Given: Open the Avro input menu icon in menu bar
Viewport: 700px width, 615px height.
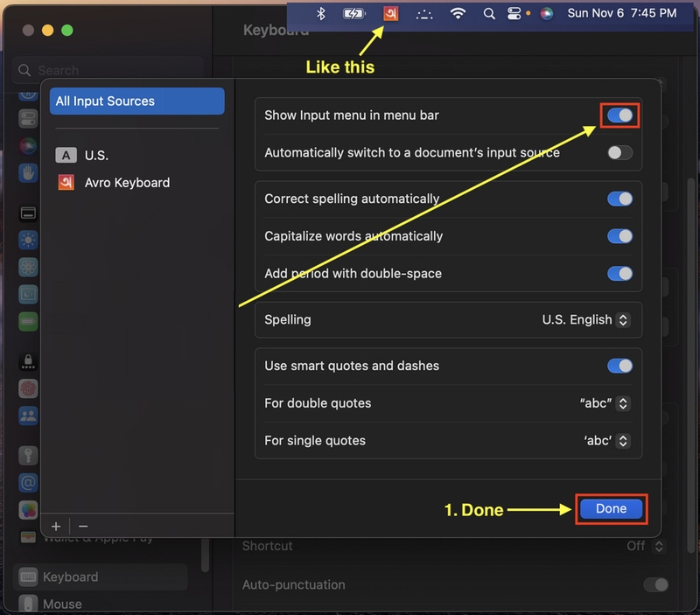Looking at the screenshot, I should (390, 14).
